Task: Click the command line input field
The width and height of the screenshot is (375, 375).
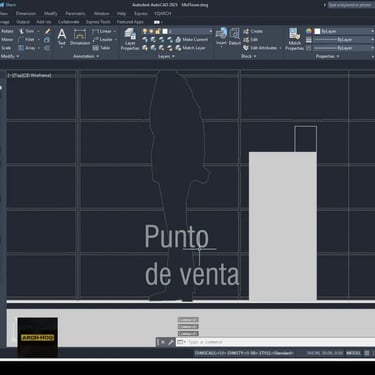Action: pos(275,342)
